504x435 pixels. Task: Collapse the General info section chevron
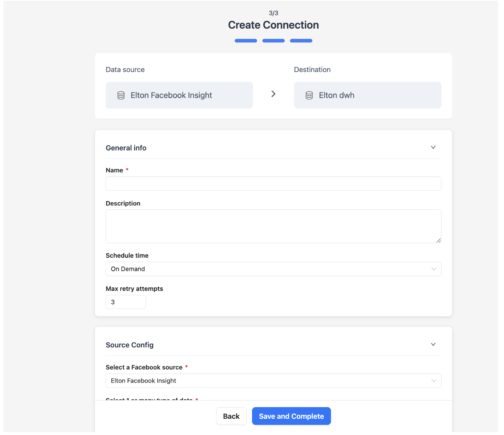[433, 148]
